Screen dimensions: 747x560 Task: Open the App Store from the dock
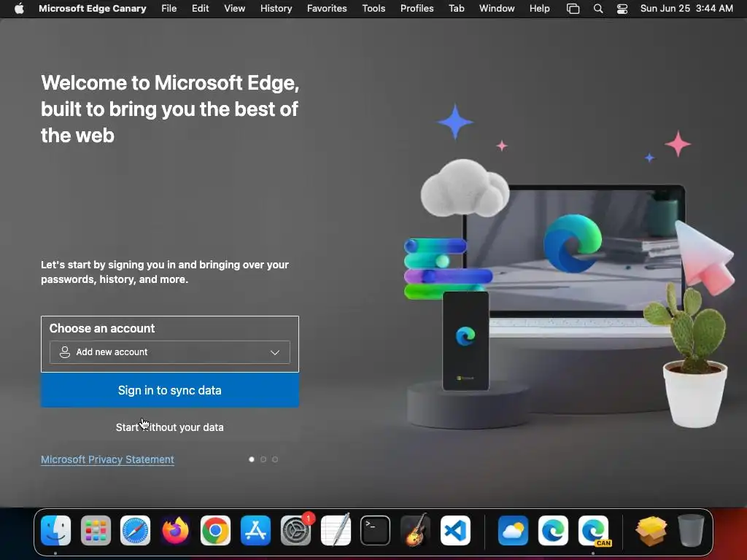255,531
